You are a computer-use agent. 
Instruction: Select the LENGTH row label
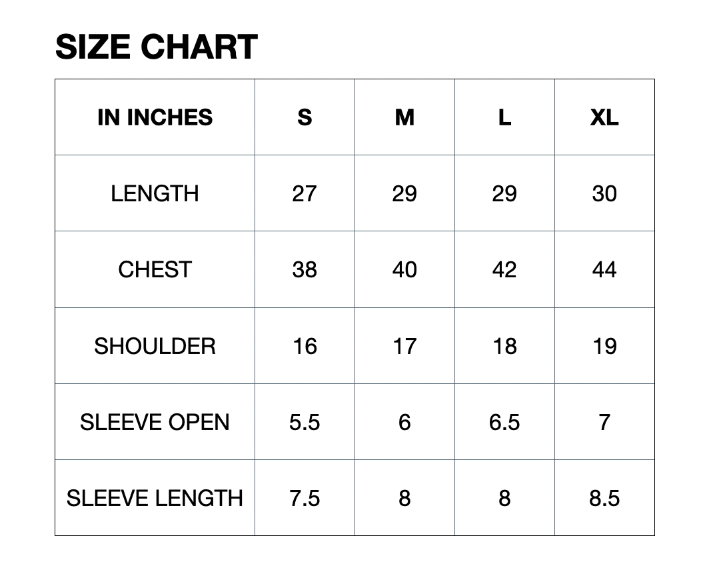click(155, 193)
